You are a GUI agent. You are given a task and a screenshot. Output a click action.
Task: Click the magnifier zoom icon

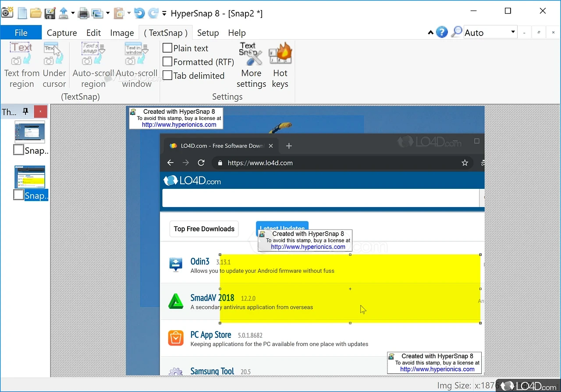coord(457,32)
